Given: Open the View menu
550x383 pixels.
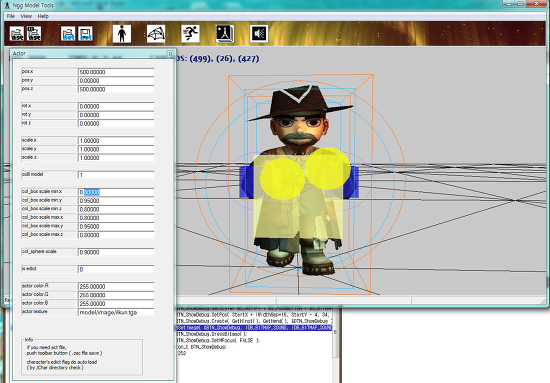Looking at the screenshot, I should tap(26, 16).
